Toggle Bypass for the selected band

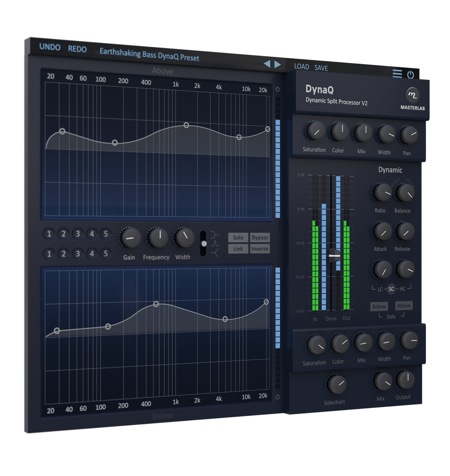(260, 238)
